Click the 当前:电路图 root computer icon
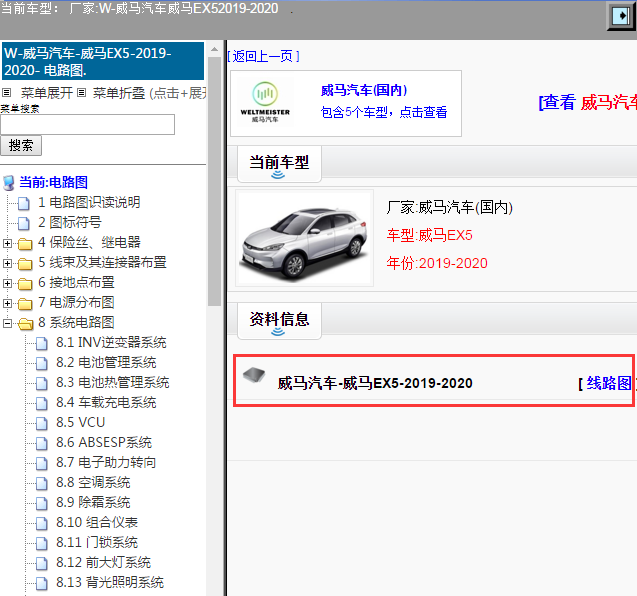 click(9, 183)
